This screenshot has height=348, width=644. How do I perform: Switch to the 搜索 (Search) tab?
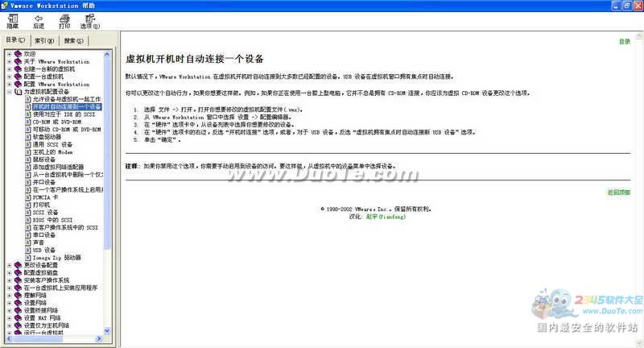(73, 40)
